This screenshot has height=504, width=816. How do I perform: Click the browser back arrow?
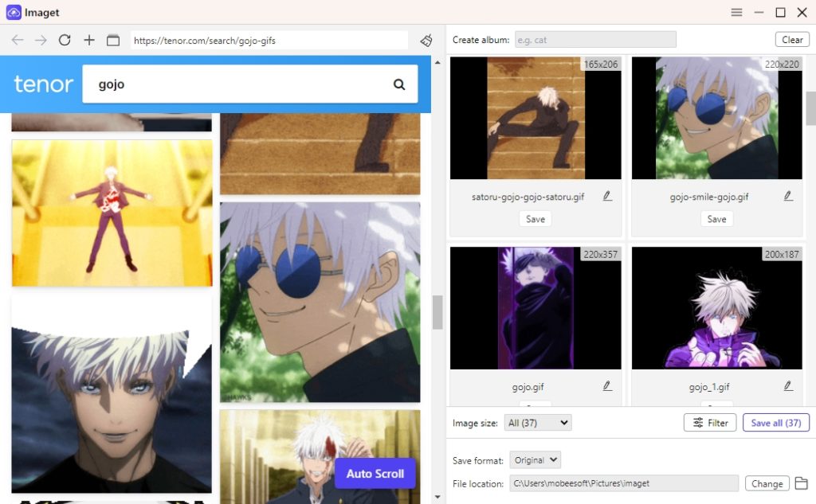[x=18, y=40]
